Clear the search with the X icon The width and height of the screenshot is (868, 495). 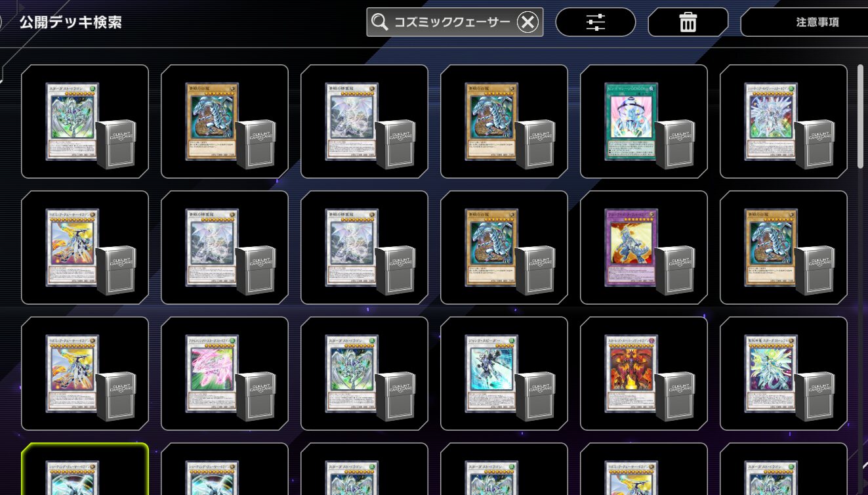(x=527, y=22)
